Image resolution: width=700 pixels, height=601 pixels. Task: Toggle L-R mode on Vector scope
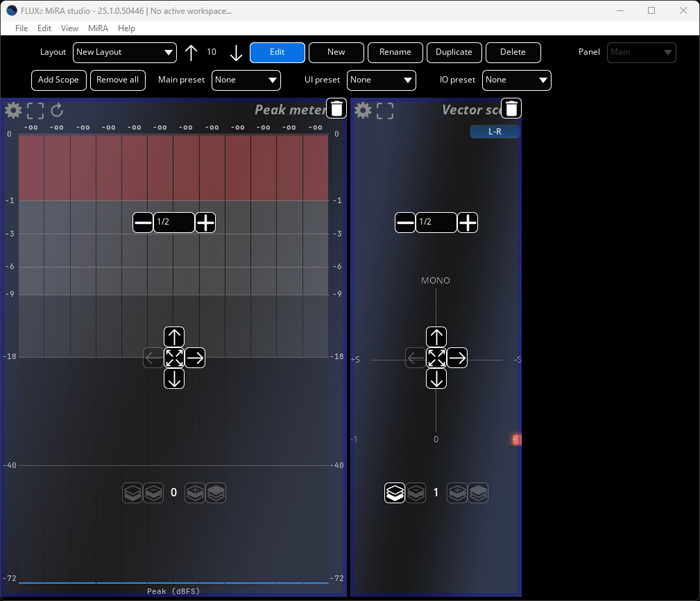click(x=495, y=132)
